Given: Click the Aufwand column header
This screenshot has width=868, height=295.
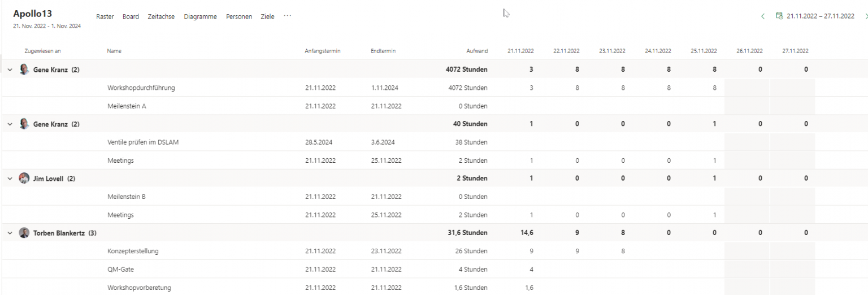Looking at the screenshot, I should click(477, 51).
